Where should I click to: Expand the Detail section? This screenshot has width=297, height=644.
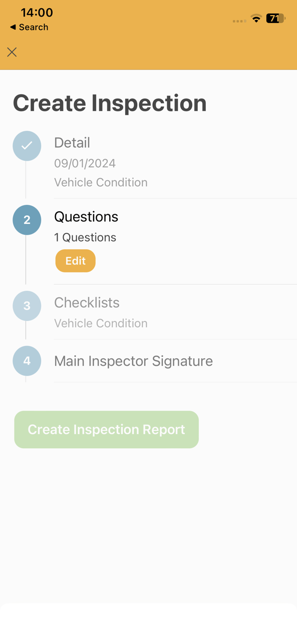(72, 143)
